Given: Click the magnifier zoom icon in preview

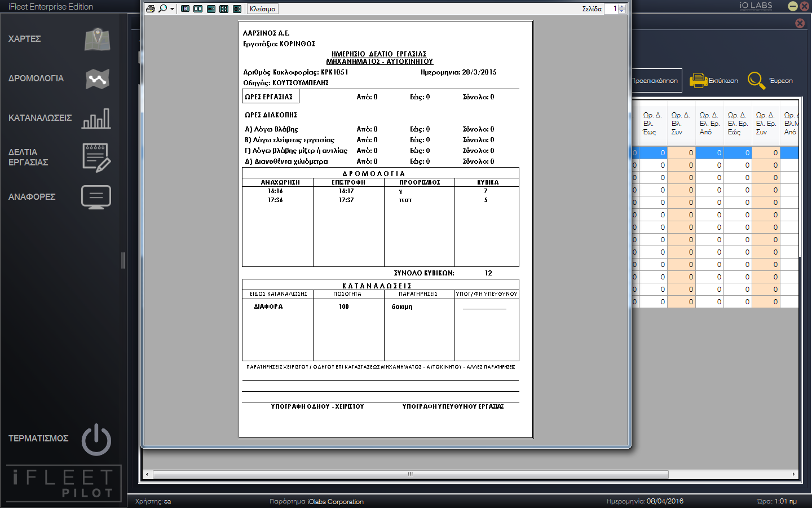Looking at the screenshot, I should point(163,9).
